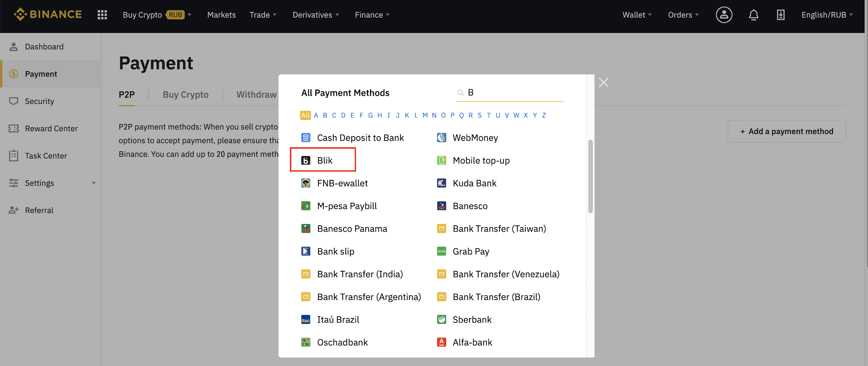Select Blik payment method
Screen dimensions: 868x366
(323, 159)
